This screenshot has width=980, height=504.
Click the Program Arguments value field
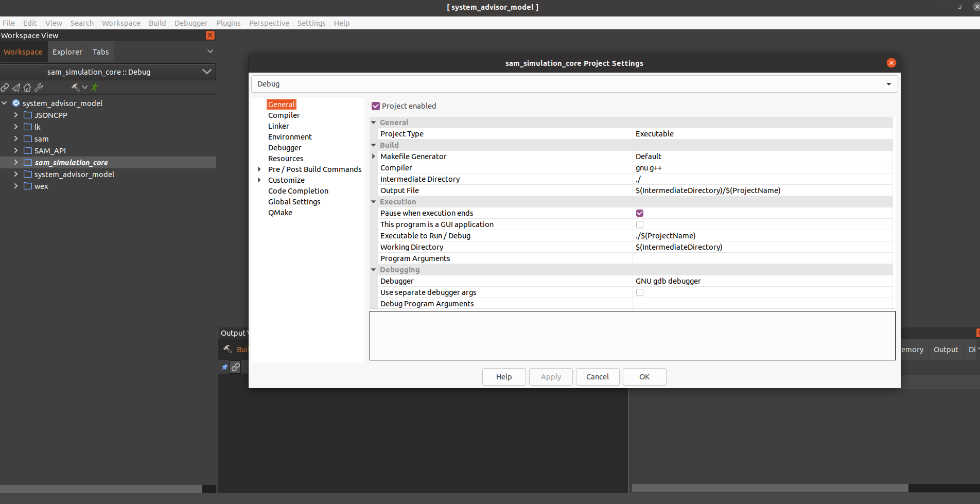pyautogui.click(x=762, y=258)
